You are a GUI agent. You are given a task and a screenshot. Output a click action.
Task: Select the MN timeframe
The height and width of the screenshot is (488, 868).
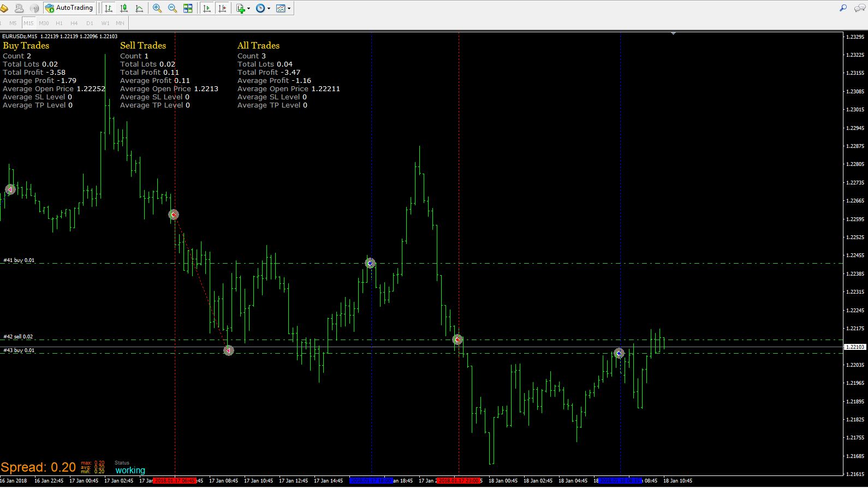tap(120, 23)
